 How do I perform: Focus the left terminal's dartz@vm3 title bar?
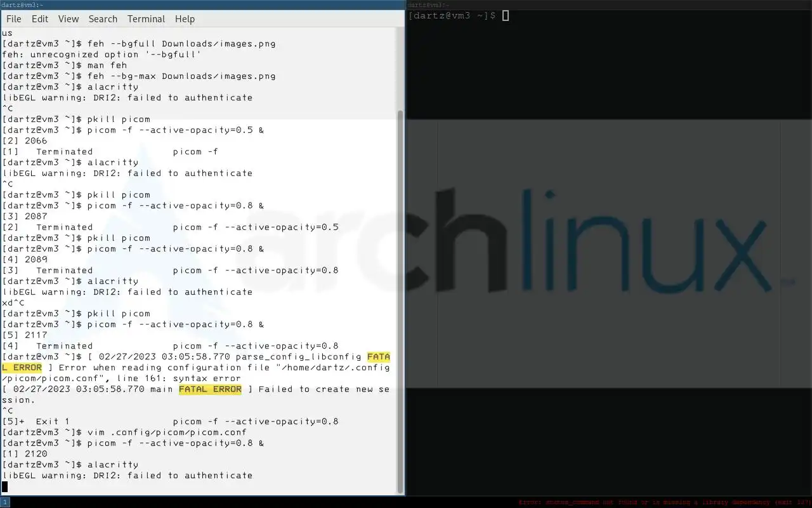click(202, 4)
